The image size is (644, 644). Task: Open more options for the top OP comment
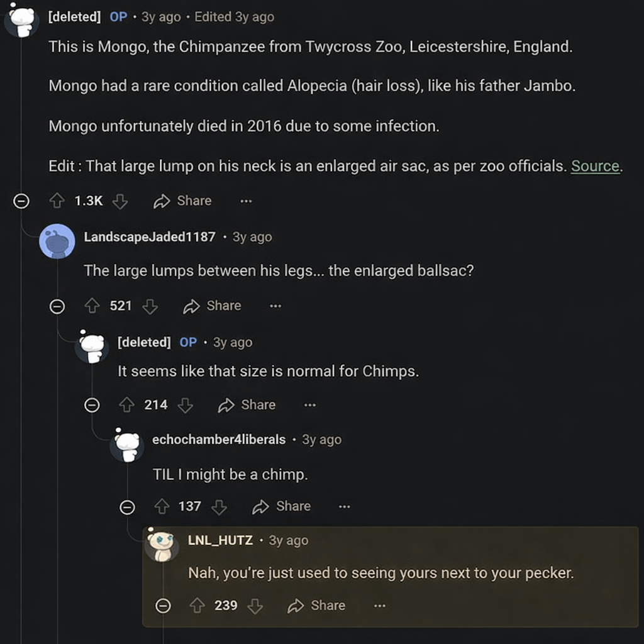[246, 201]
